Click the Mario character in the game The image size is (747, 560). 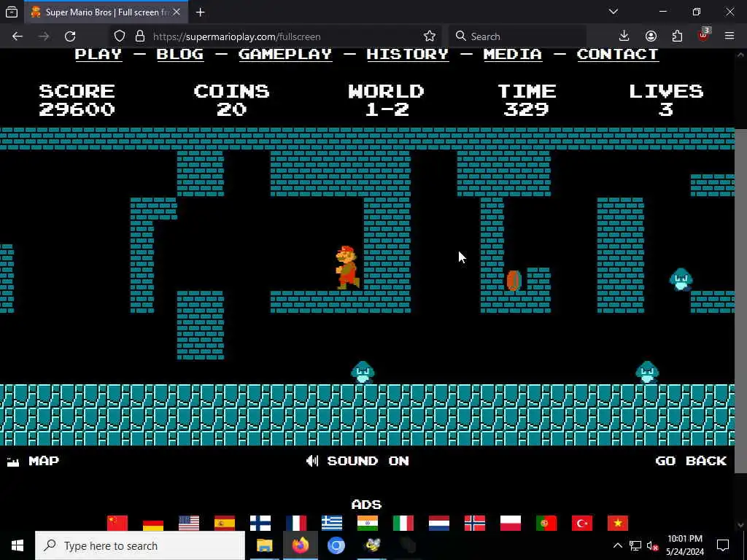[x=348, y=267]
